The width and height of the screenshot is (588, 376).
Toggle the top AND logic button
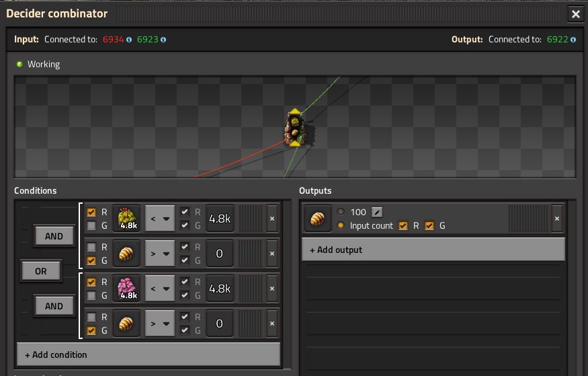(x=54, y=236)
